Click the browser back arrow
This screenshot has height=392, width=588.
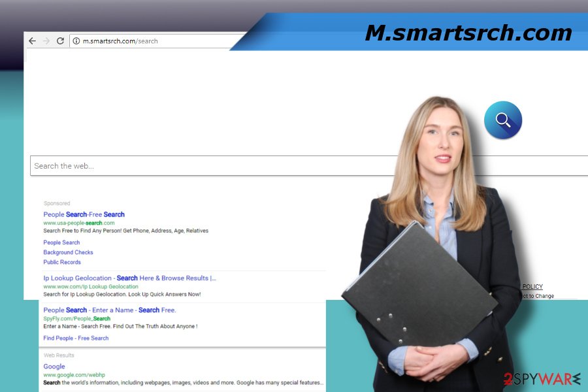coord(32,41)
